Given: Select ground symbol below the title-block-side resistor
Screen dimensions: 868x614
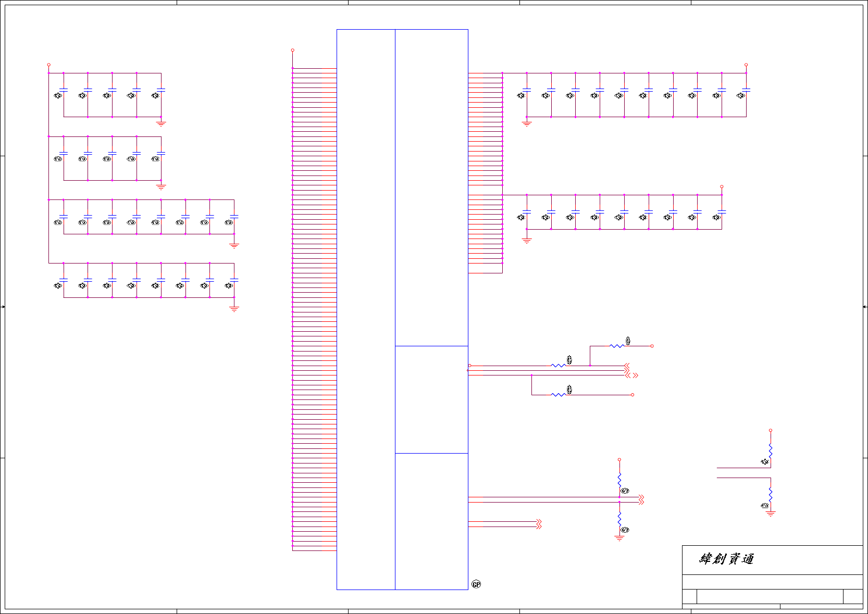Looking at the screenshot, I should point(771,513).
